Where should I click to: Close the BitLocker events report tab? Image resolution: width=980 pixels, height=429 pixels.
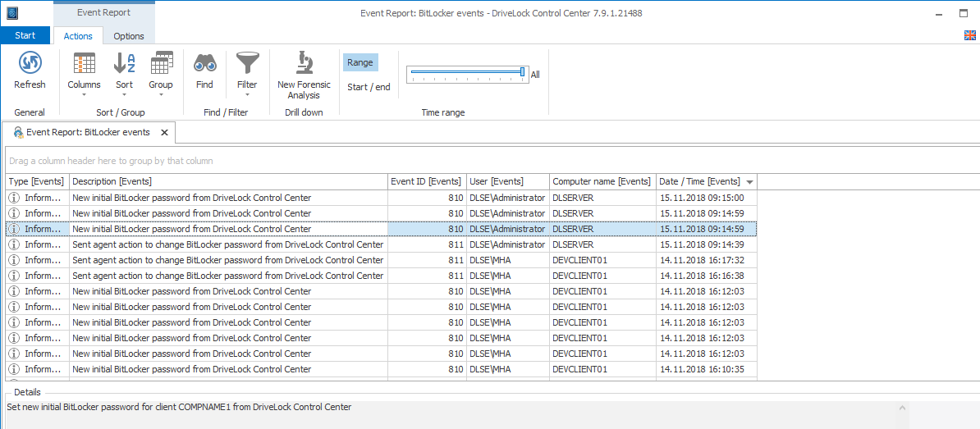164,132
